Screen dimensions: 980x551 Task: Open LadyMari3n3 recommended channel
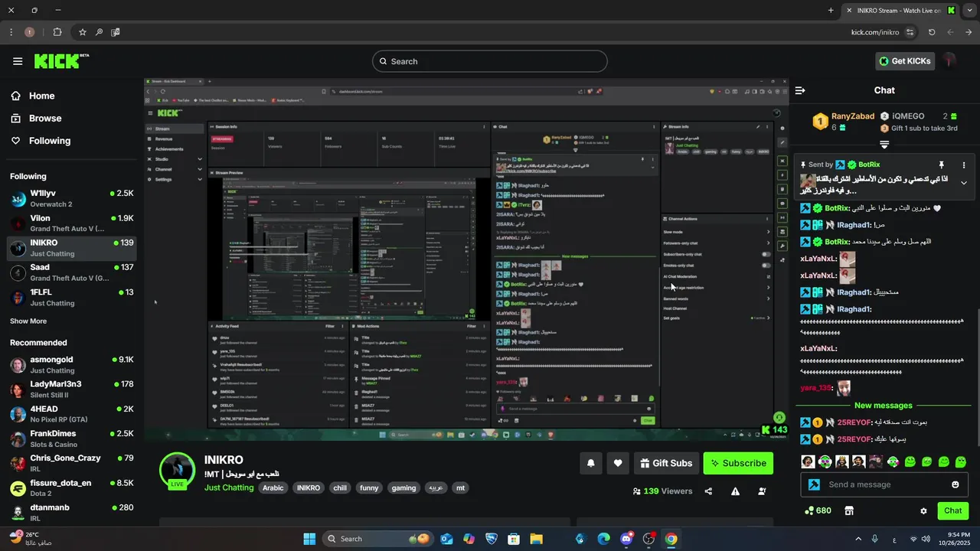(x=72, y=389)
